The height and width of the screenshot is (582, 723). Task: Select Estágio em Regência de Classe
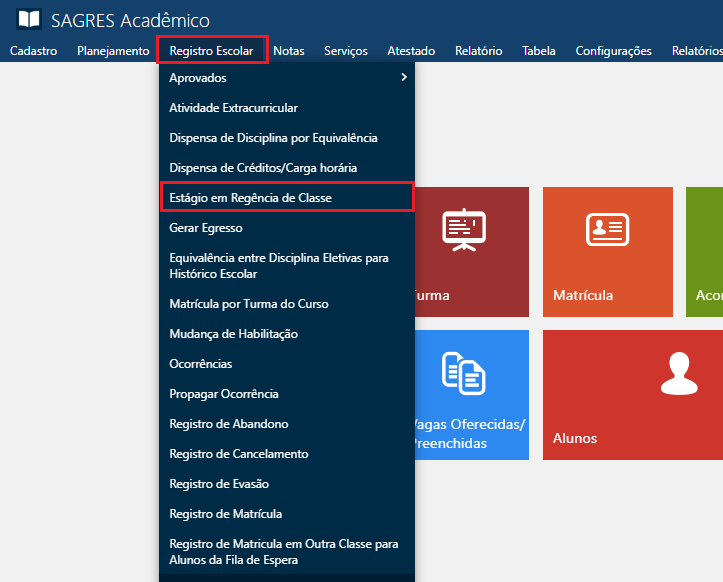click(x=250, y=198)
